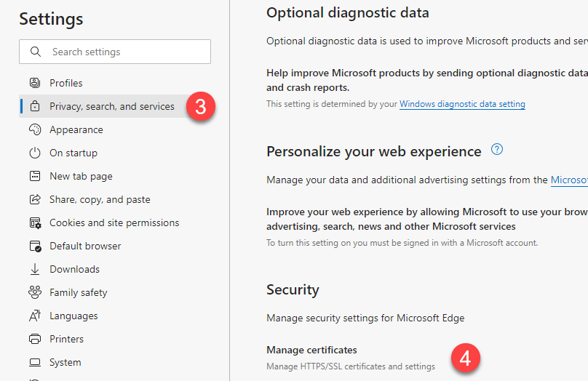Click the Cookies and site permissions icon
Viewport: 588px width, 381px height.
coord(35,223)
